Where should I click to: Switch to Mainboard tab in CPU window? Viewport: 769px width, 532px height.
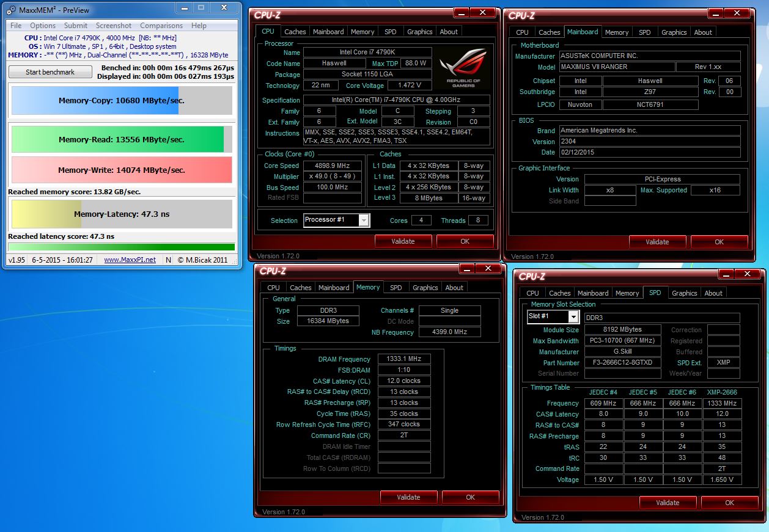pyautogui.click(x=328, y=32)
